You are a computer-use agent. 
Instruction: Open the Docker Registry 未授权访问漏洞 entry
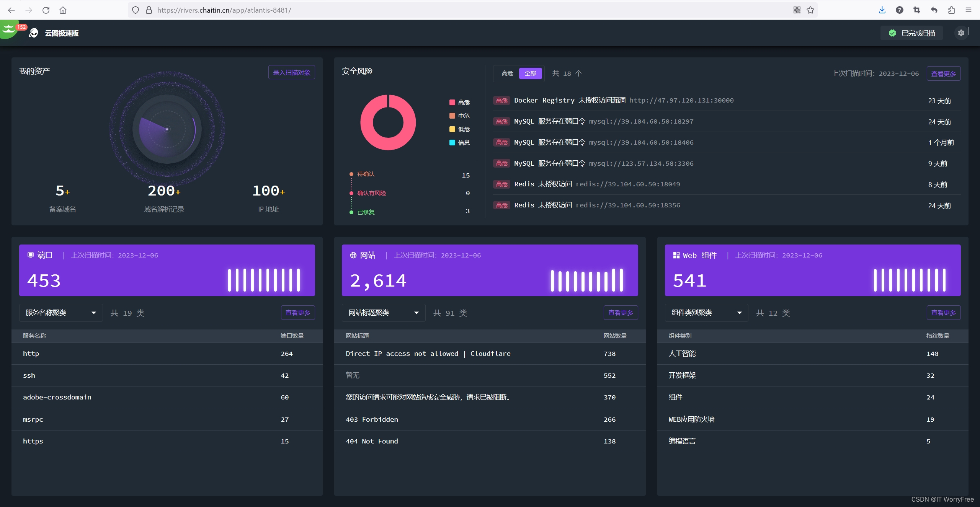coord(727,101)
